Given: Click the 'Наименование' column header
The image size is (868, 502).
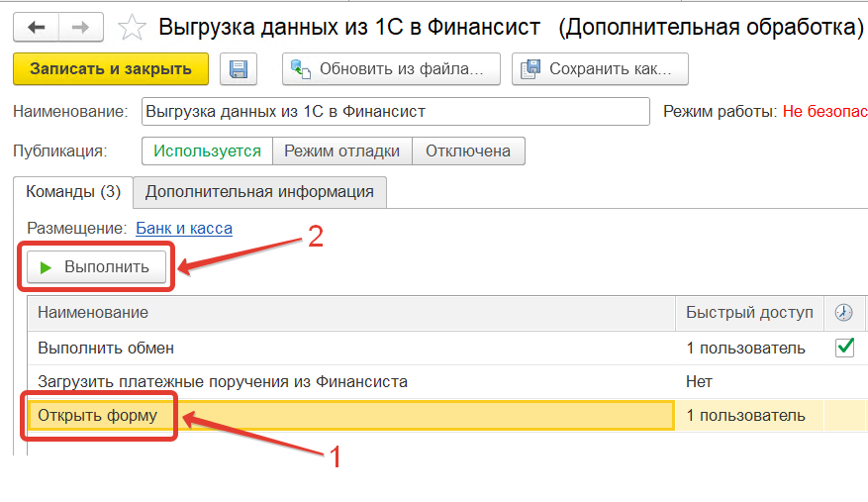Looking at the screenshot, I should (x=351, y=313).
